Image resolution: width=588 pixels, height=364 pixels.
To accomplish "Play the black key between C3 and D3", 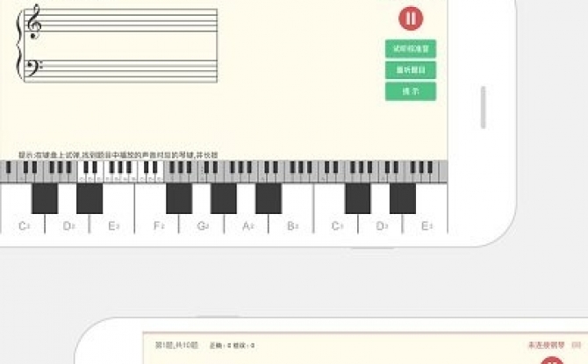I will [358, 198].
